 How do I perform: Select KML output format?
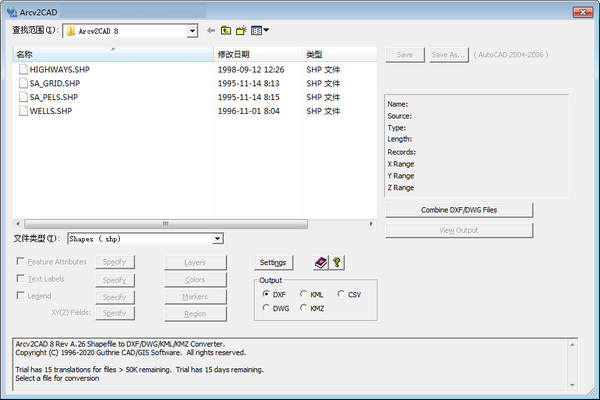pos(303,294)
